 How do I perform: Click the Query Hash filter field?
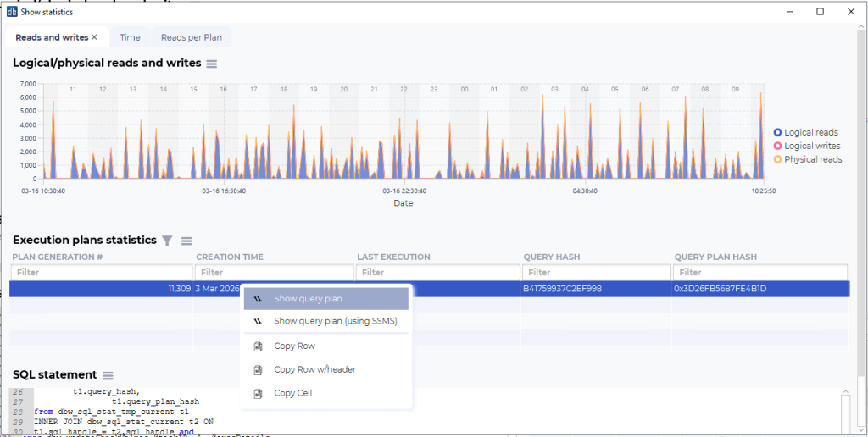point(596,273)
